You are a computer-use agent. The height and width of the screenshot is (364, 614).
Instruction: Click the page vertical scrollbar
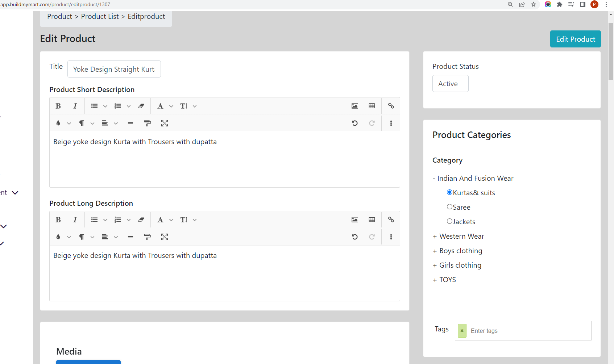(x=611, y=51)
